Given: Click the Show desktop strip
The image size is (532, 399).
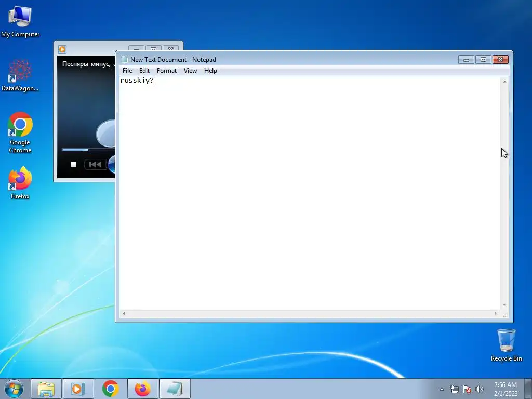Looking at the screenshot, I should (528, 389).
